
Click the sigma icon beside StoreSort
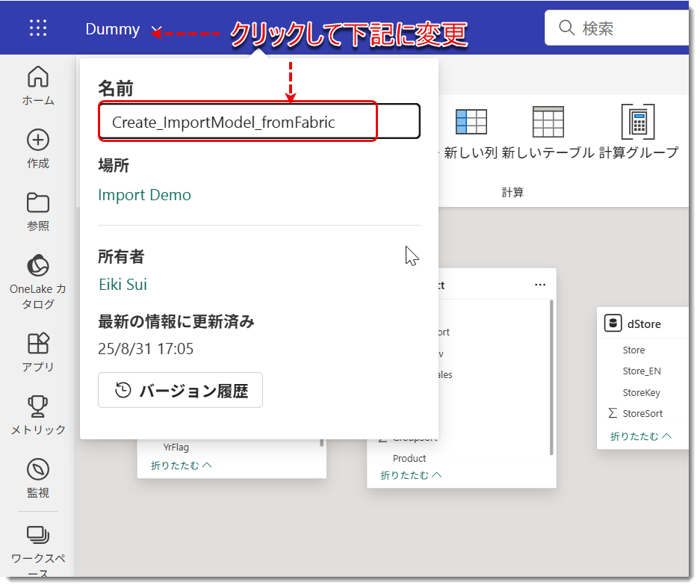[x=613, y=413]
